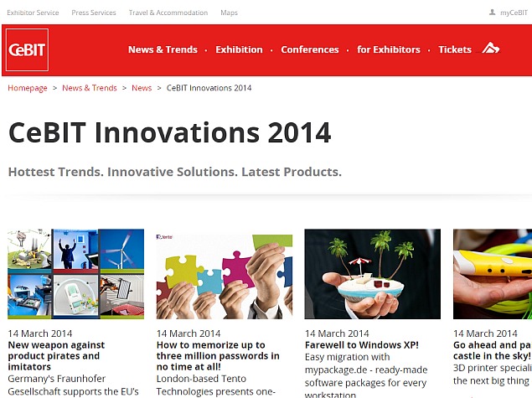Read 'Farewell to Windows XP!' article
Screen dimensions: 532x398
pyautogui.click(x=361, y=344)
